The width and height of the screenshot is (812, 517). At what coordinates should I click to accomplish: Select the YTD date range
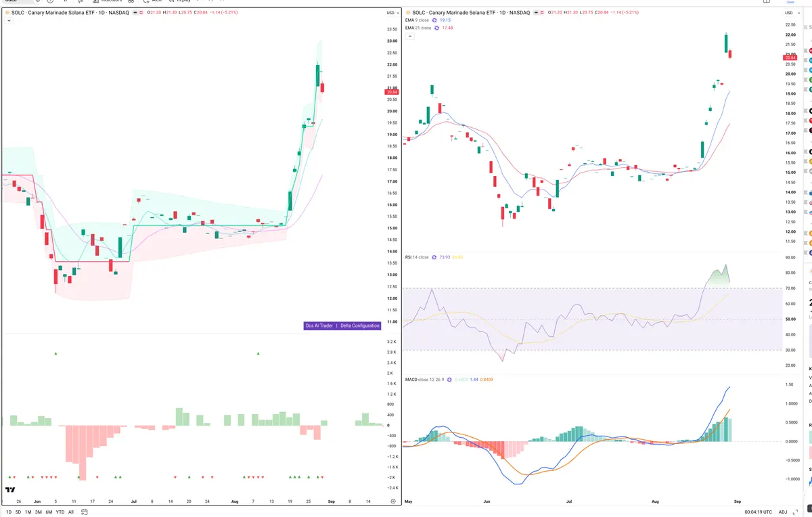60,512
